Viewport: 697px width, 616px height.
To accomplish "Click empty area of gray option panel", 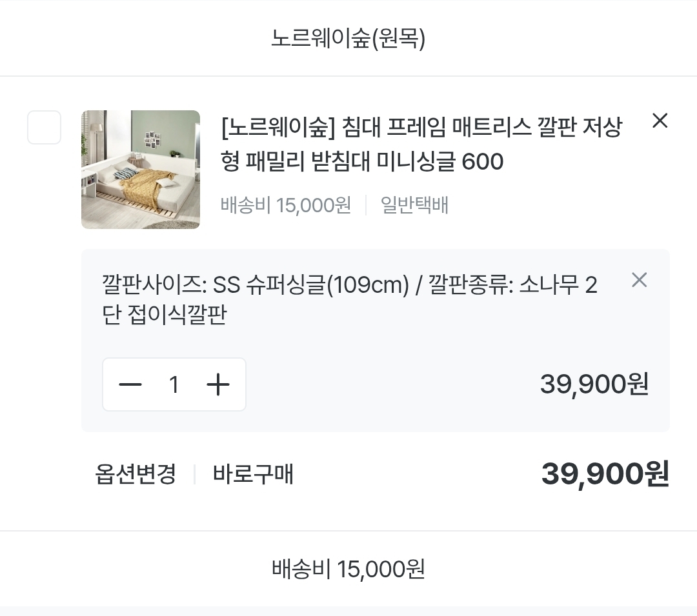I will (x=387, y=393).
